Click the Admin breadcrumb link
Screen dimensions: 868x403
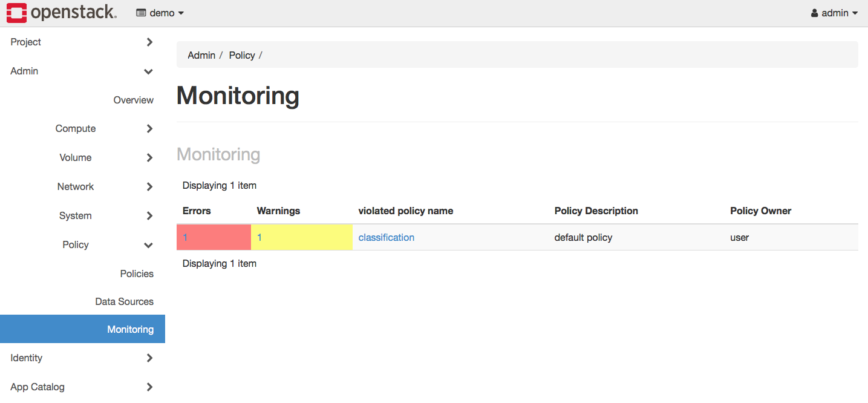point(201,55)
